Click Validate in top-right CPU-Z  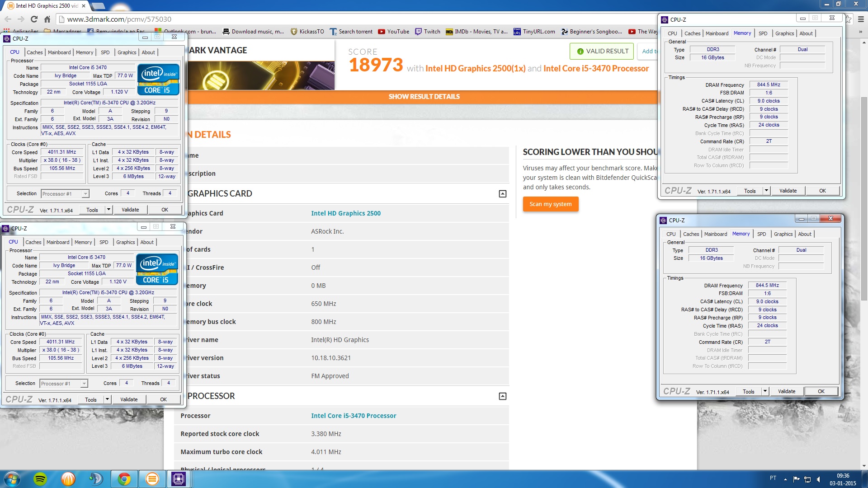[788, 191]
